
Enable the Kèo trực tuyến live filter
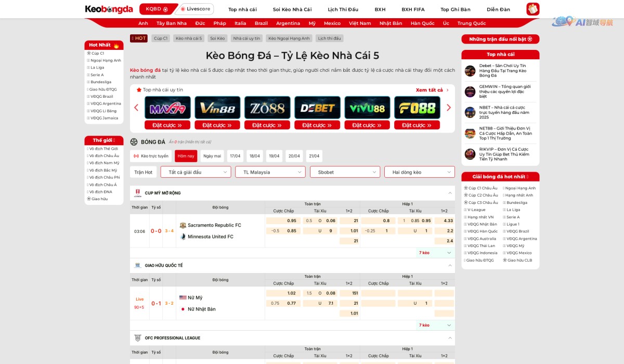tap(151, 156)
